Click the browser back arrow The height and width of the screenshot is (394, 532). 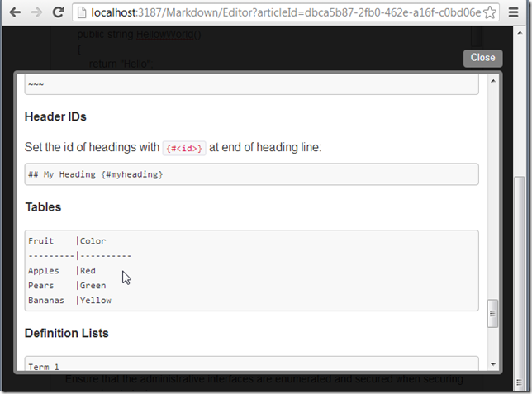click(14, 12)
